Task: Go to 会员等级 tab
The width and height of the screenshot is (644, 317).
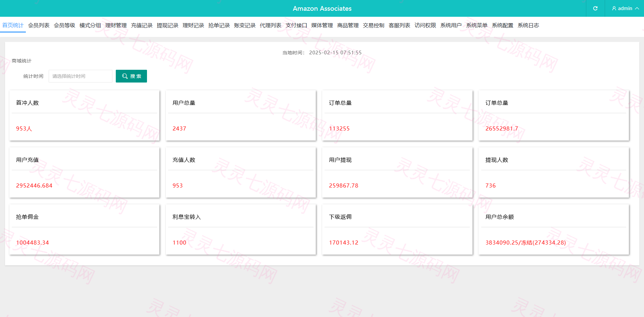Action: (x=64, y=25)
